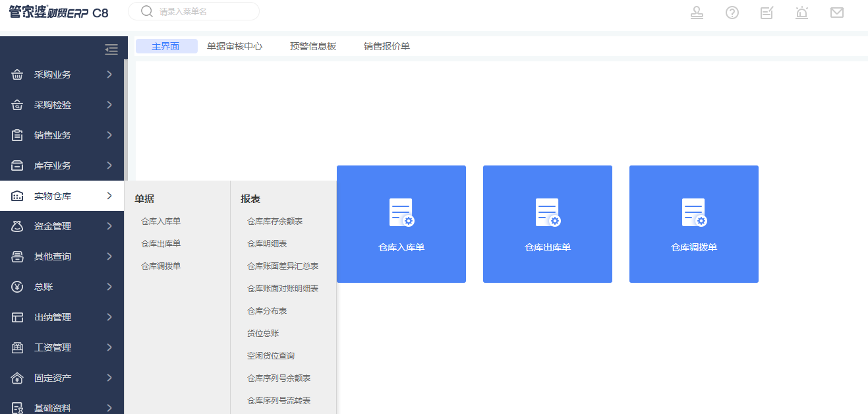Switch to the 单据审核中心 tab
This screenshot has width=868, height=414.
(x=235, y=46)
